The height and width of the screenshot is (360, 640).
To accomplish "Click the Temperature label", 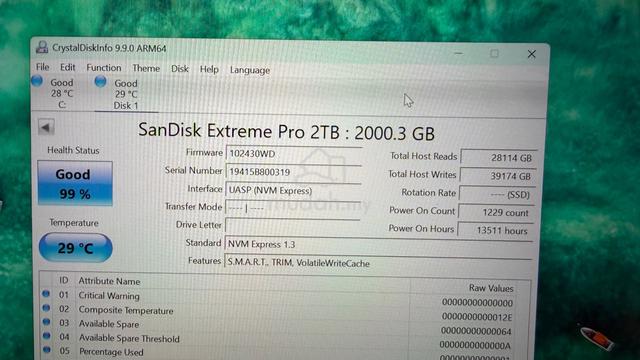I will [74, 223].
